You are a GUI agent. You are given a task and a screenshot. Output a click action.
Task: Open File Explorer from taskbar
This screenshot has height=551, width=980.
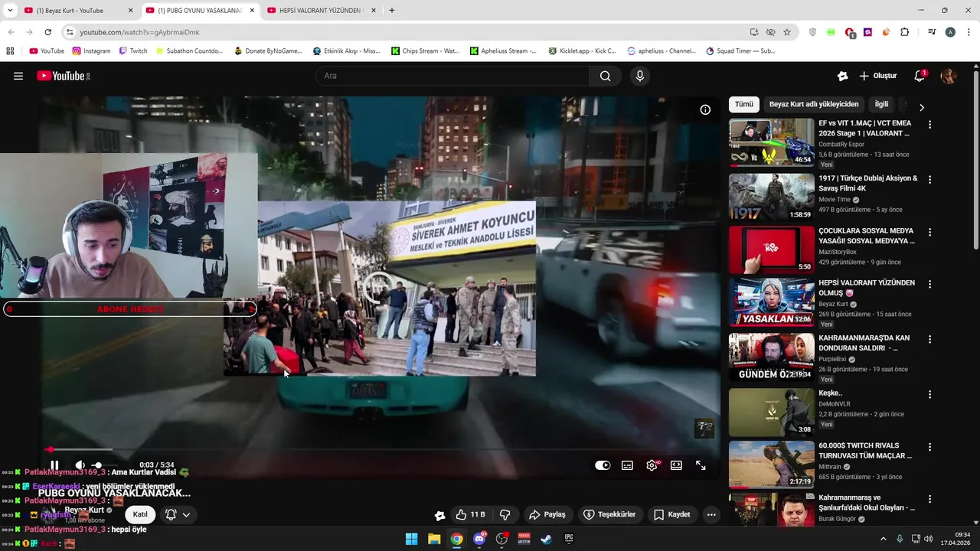(x=434, y=539)
